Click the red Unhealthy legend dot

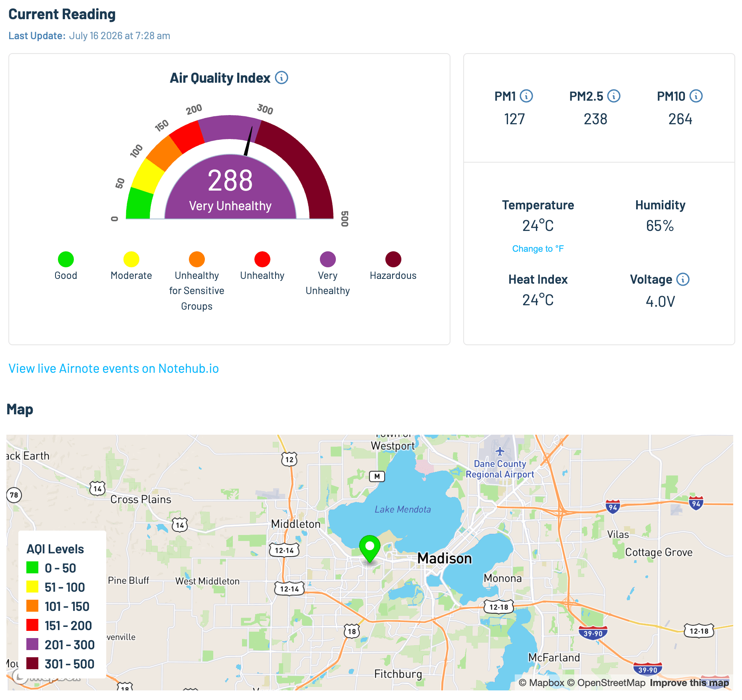point(262,259)
